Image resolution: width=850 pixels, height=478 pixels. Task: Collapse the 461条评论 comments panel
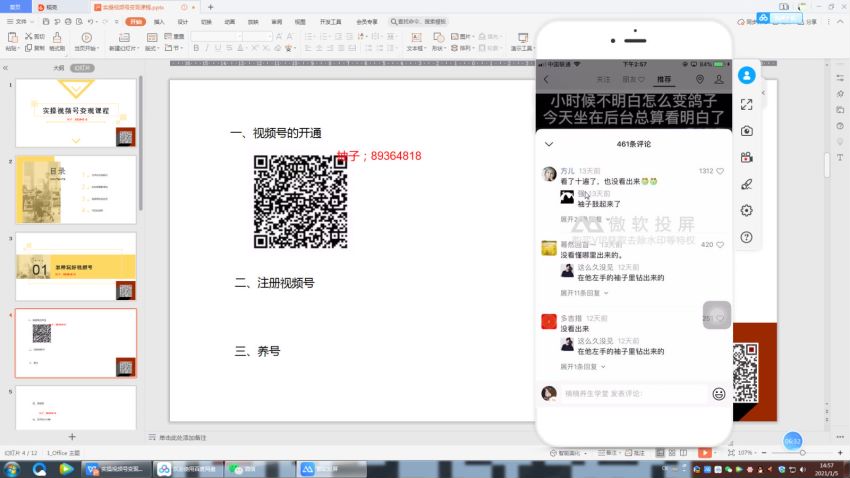pos(549,144)
